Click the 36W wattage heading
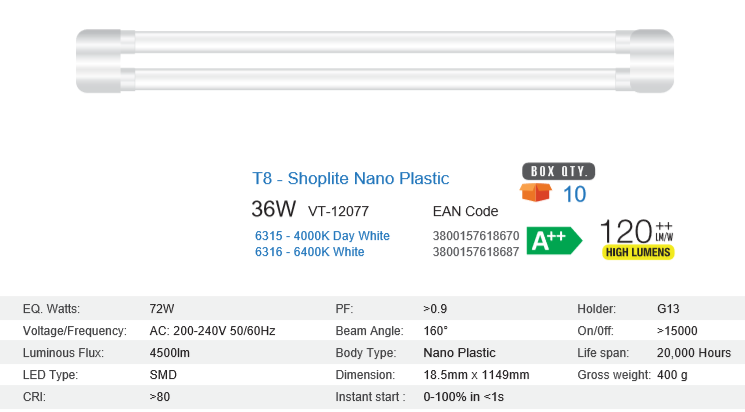Image resolution: width=745 pixels, height=412 pixels. tap(274, 210)
